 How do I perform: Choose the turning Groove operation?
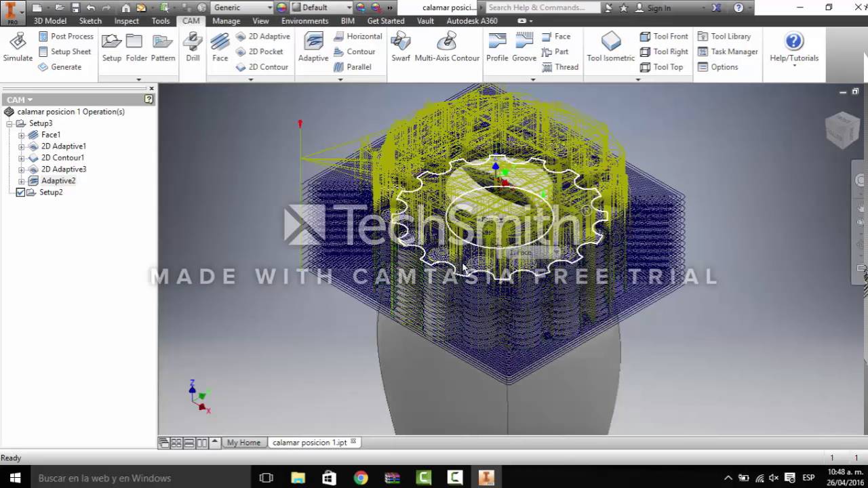(x=524, y=47)
